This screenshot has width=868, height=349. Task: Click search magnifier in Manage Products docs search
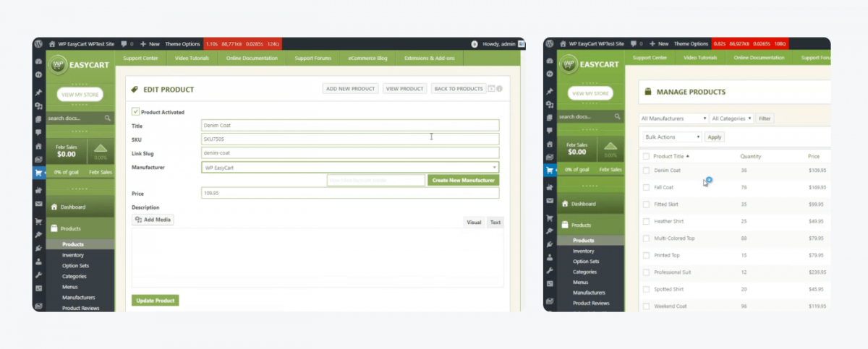(618, 116)
